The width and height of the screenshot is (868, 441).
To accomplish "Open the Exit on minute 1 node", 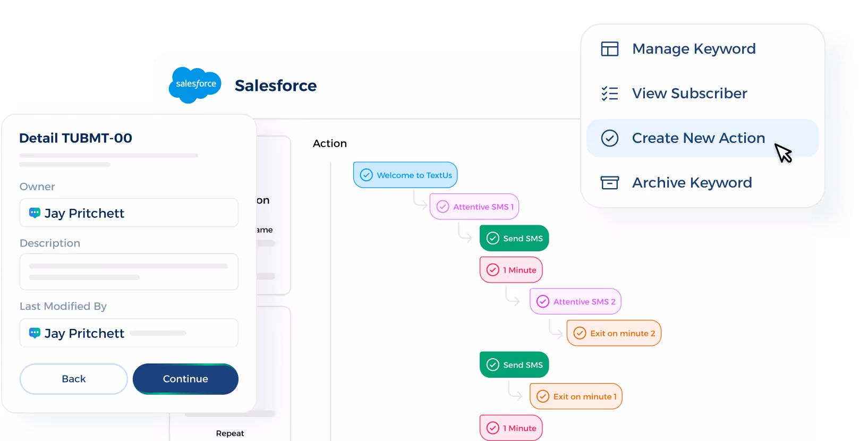I will pos(576,396).
